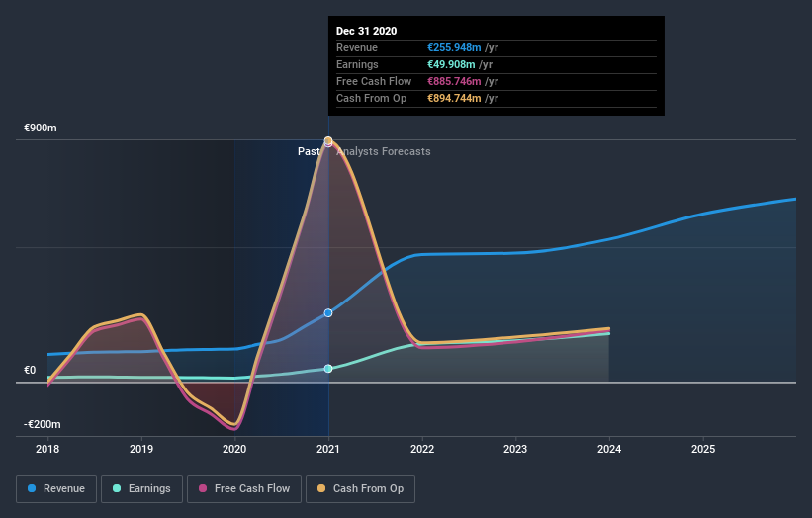Click the Cash From Op value €894.744m
The image size is (812, 518).
pos(454,98)
